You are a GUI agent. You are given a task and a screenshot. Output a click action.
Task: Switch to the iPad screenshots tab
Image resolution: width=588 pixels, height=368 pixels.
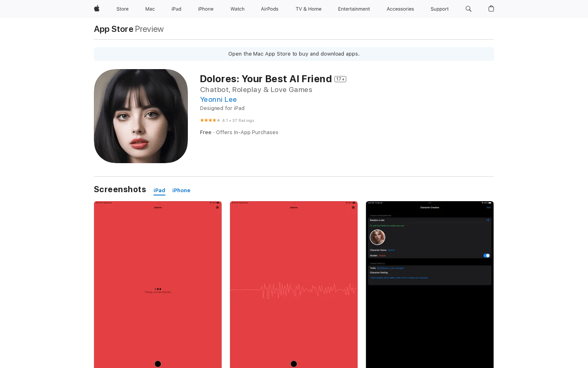click(159, 191)
